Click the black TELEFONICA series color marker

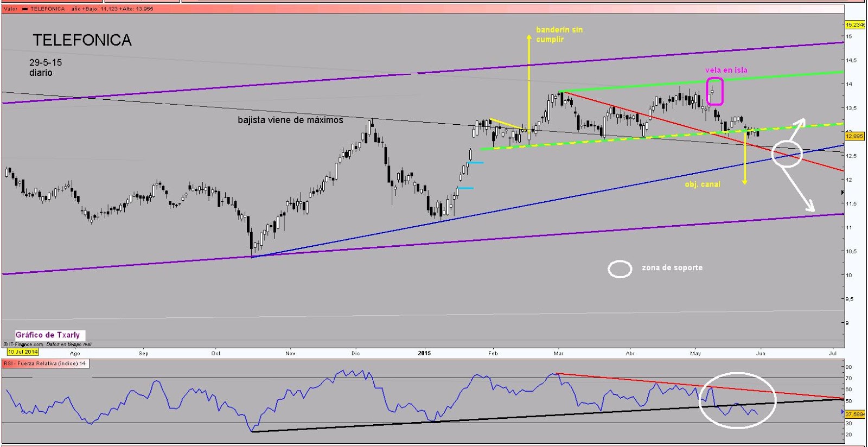[24, 9]
